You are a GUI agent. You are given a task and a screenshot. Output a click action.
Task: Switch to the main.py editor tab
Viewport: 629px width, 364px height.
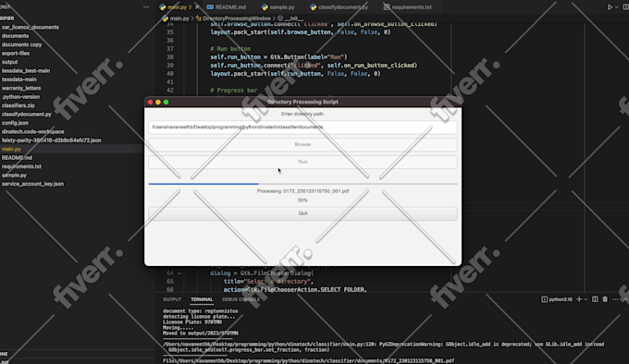pyautogui.click(x=177, y=6)
